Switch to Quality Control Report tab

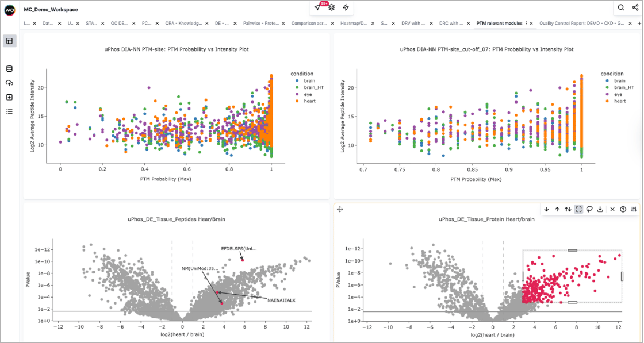(x=581, y=24)
